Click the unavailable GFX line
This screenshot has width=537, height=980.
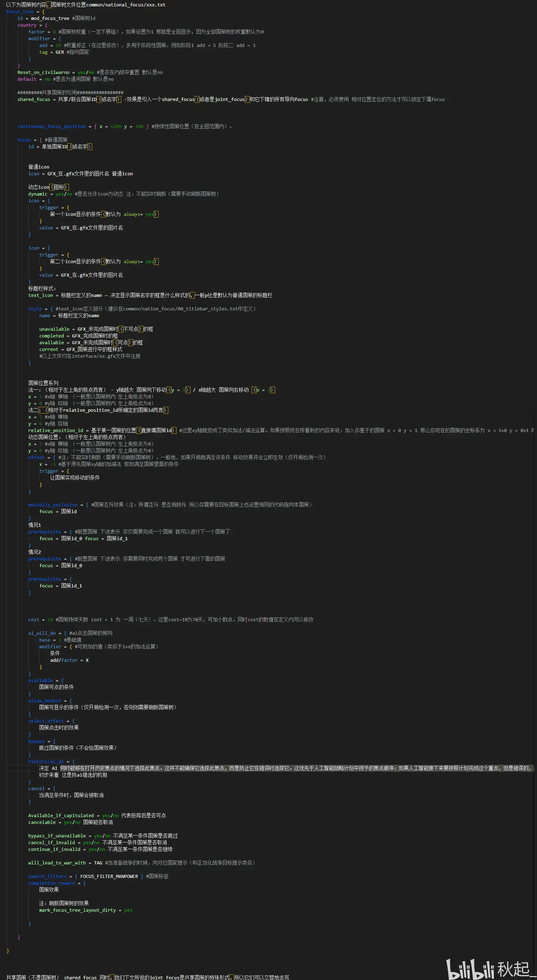pos(96,329)
